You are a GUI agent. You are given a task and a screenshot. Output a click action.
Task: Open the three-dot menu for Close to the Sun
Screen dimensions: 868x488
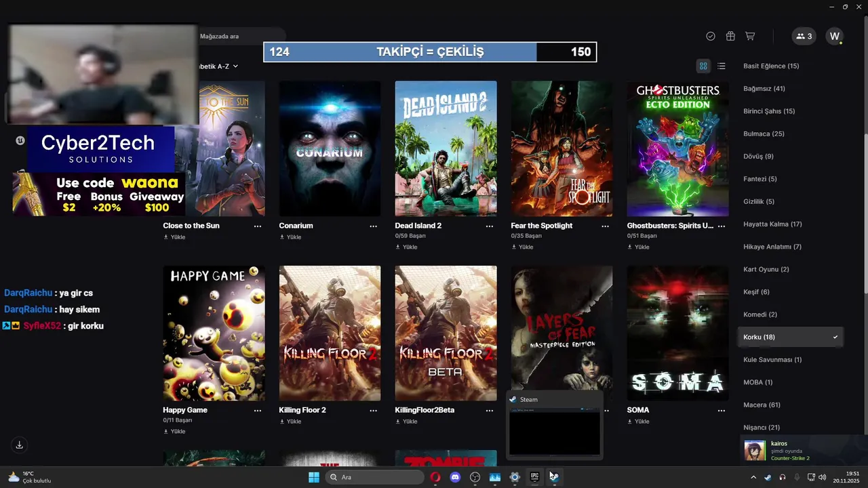tap(258, 226)
